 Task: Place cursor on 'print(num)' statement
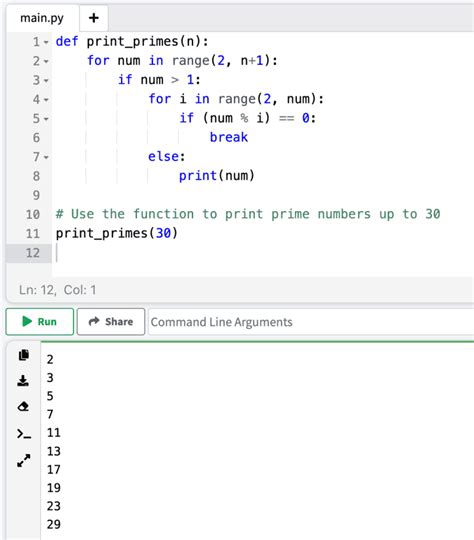click(217, 176)
